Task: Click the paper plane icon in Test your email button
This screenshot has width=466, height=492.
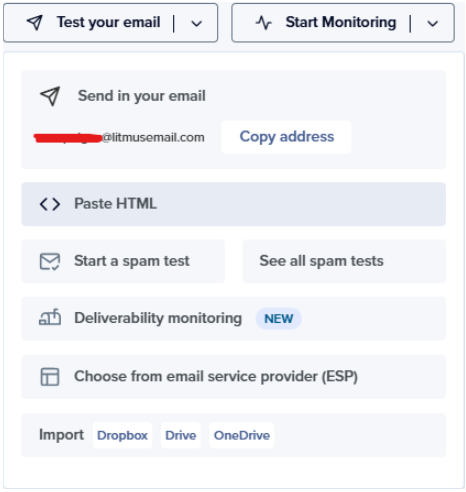Action: 35,22
